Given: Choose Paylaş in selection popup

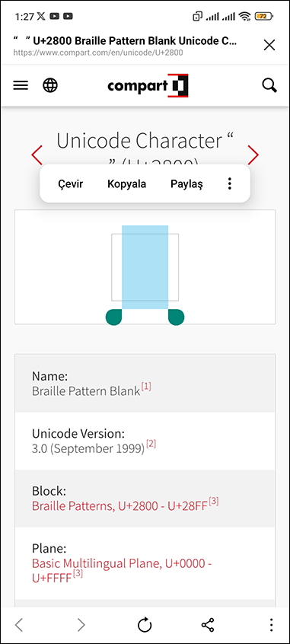Looking at the screenshot, I should pyautogui.click(x=187, y=183).
